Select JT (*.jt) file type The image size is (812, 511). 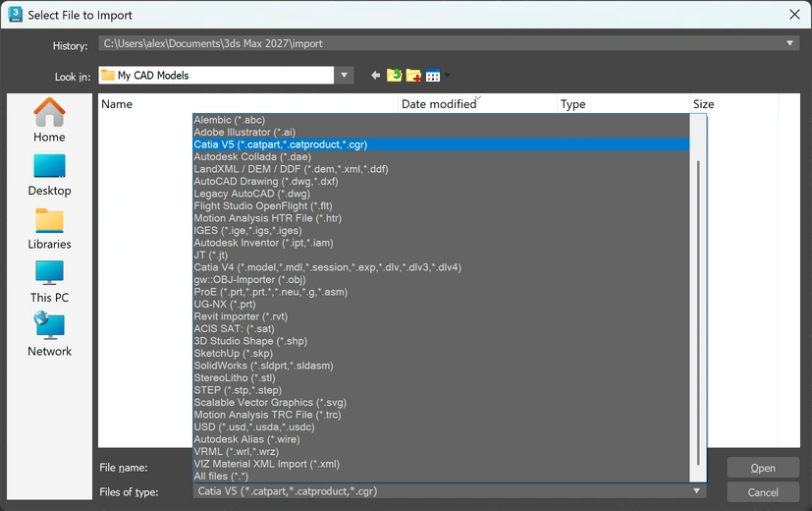tap(441, 255)
